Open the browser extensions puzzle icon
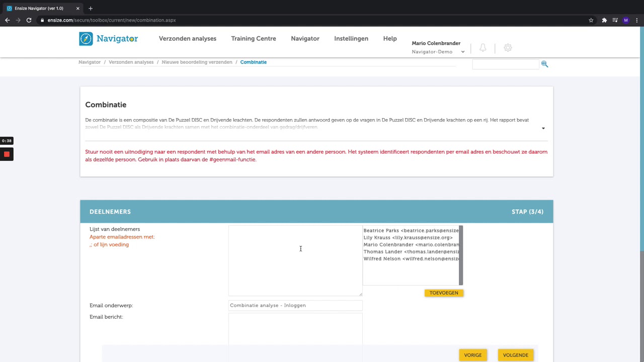 click(x=604, y=20)
